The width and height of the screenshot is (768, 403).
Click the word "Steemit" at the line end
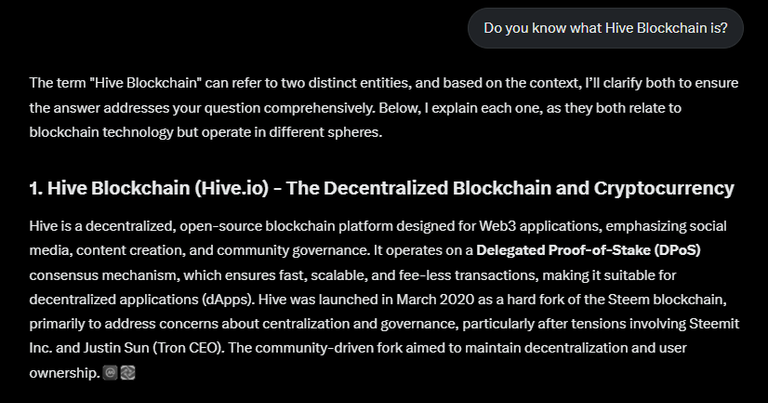[714, 324]
